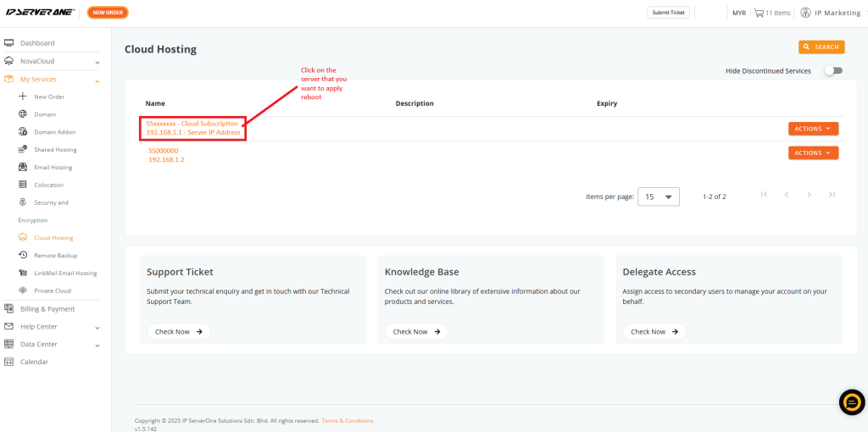Open the chat support bubble icon

pos(851,402)
